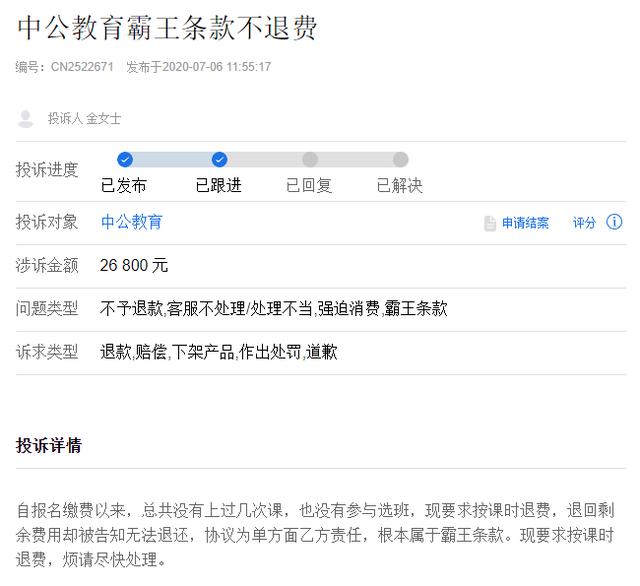The image size is (640, 586).
Task: Click the 已回复 step label
Action: point(309,186)
